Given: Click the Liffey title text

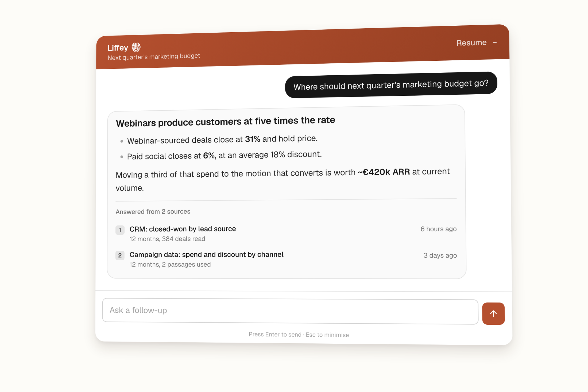Looking at the screenshot, I should point(118,48).
